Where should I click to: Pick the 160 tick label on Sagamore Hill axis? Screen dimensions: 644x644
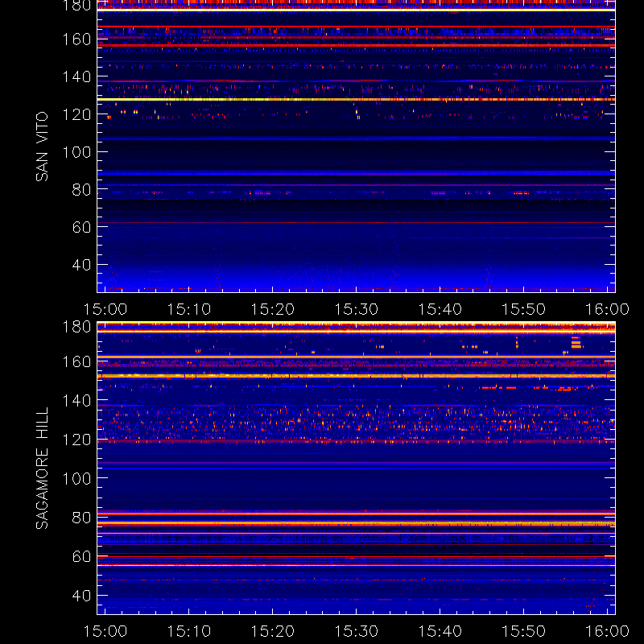pyautogui.click(x=76, y=361)
